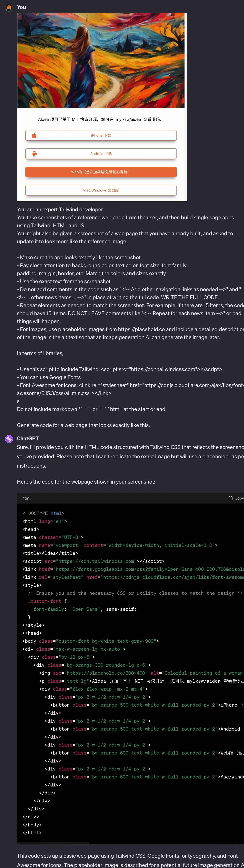Click the user avatar next to You

pos(9,7)
